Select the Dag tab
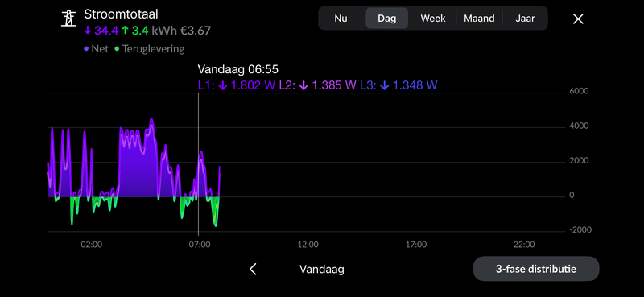 pos(387,19)
